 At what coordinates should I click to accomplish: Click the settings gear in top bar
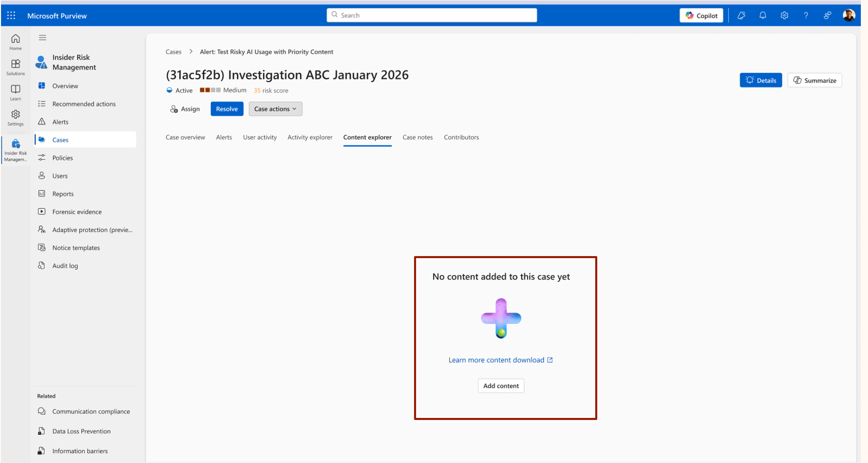click(784, 15)
